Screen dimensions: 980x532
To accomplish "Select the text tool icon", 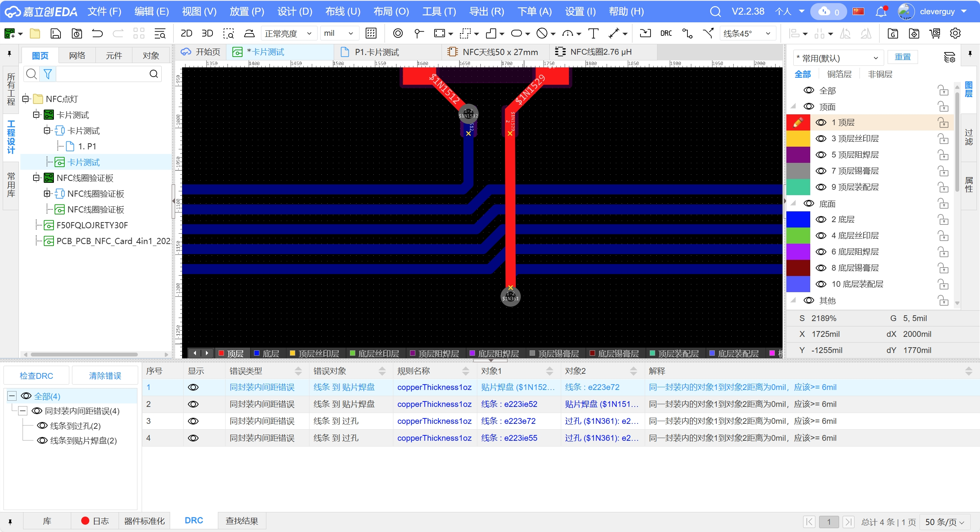I will coord(593,33).
